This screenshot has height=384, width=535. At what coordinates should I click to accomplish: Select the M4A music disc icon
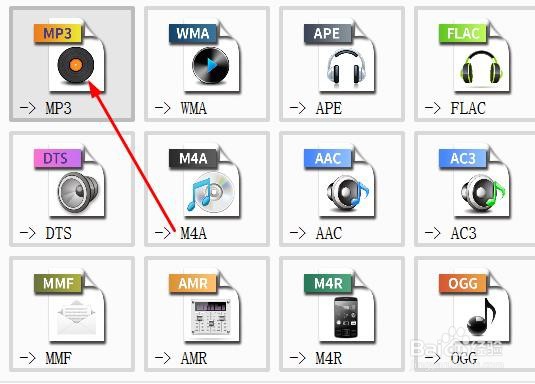tap(205, 181)
